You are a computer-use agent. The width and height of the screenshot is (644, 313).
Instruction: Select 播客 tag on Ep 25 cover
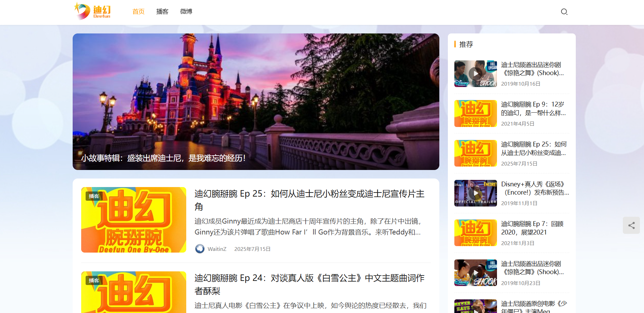(x=94, y=196)
